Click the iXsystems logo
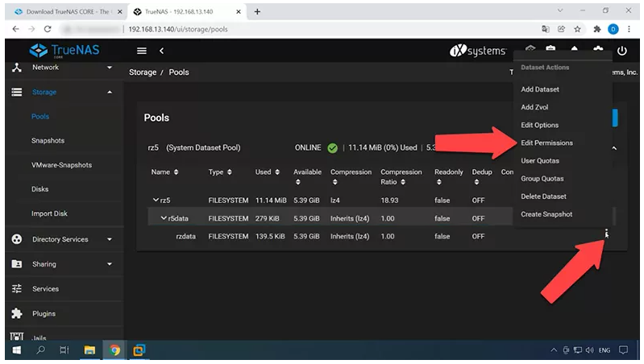644x364 pixels. pyautogui.click(x=478, y=51)
